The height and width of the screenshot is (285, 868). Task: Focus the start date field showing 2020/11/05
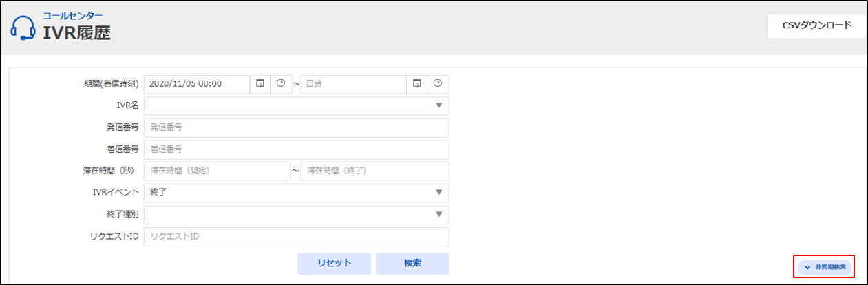click(196, 83)
